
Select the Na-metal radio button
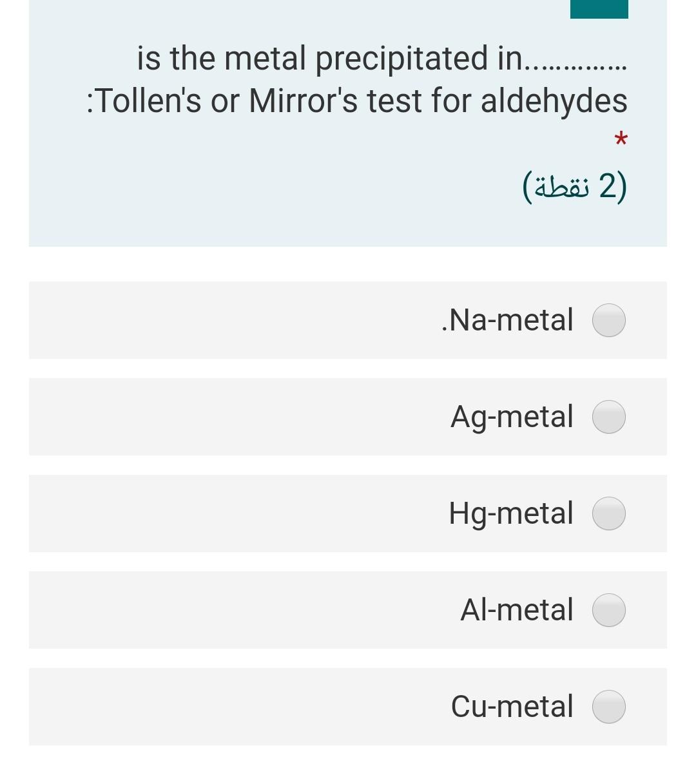coord(608,320)
